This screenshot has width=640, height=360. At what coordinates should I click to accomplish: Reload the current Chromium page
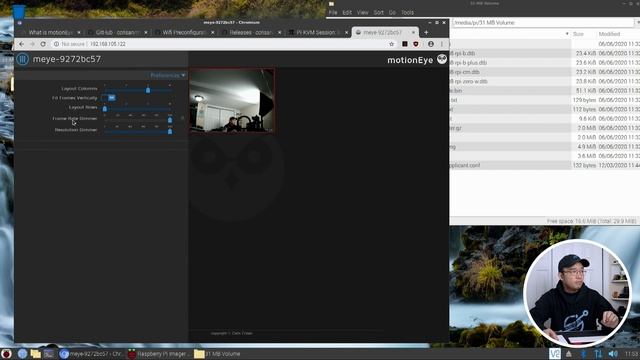(x=43, y=44)
